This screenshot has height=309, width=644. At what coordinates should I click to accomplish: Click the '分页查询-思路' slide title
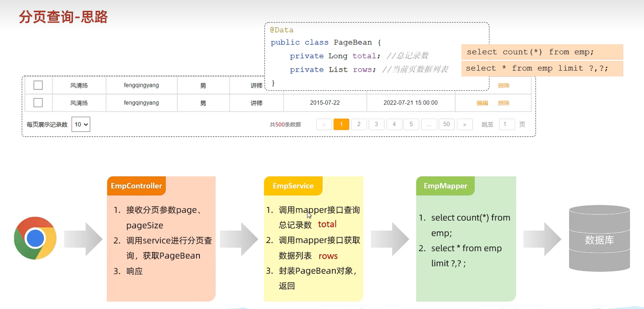[63, 17]
